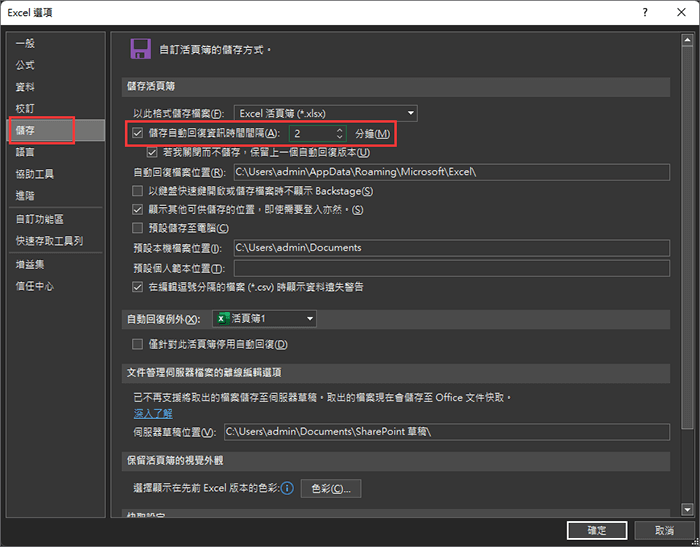
Task: Click the purple floppy disk save icon
Action: click(140, 49)
